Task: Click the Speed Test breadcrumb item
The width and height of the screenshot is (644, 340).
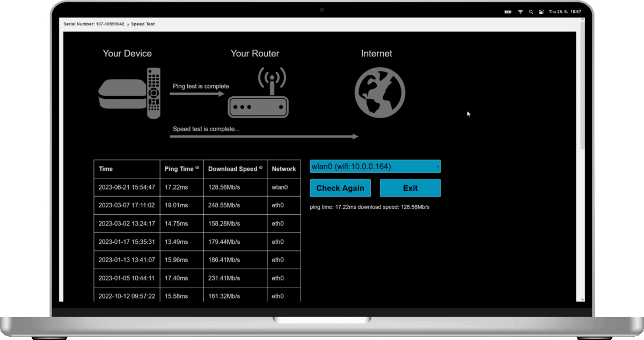Action: pyautogui.click(x=143, y=24)
